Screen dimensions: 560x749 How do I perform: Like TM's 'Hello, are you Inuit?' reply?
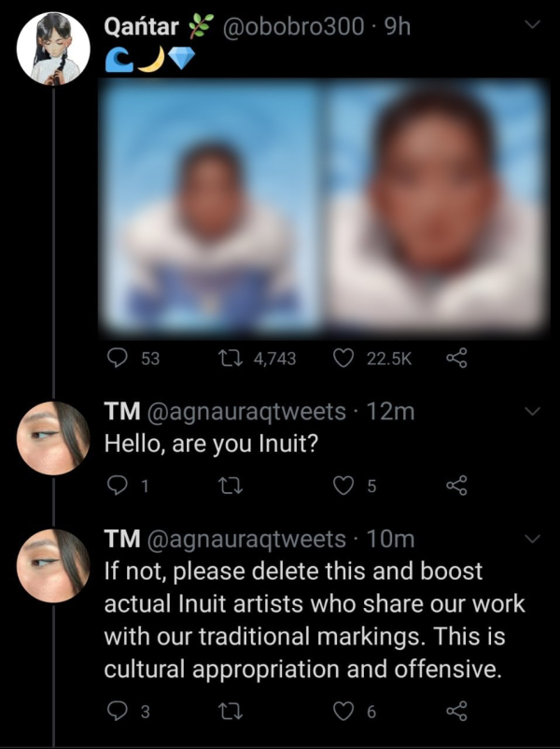(342, 484)
